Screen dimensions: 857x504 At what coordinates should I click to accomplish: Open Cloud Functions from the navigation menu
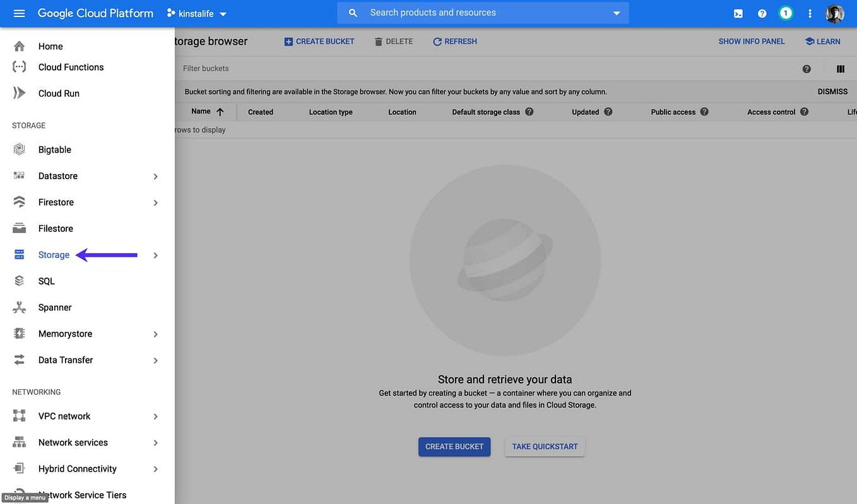pos(71,67)
